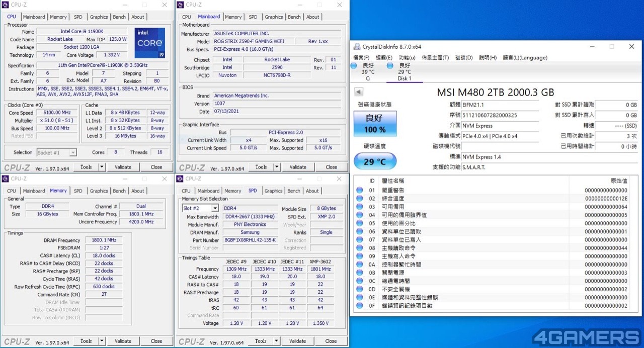Click the CrystalDiskInfo title bar icon
This screenshot has height=348, width=644.
tap(357, 47)
